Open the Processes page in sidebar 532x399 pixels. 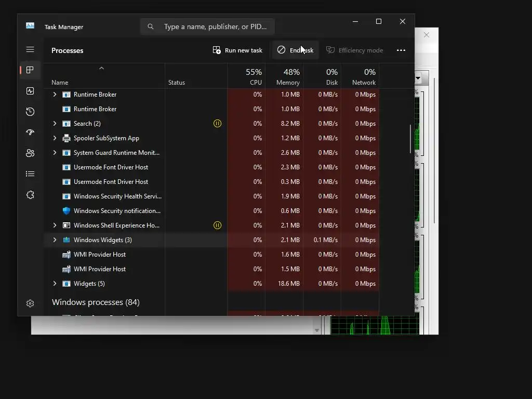point(30,70)
